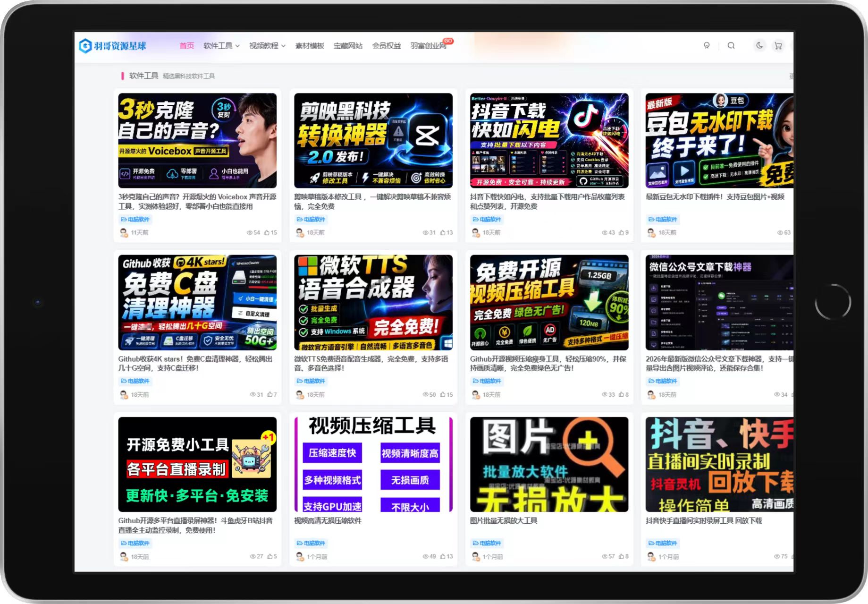Image resolution: width=868 pixels, height=604 pixels.
Task: Open article title 微软TTS免费语音配音生成器
Action: point(371,363)
